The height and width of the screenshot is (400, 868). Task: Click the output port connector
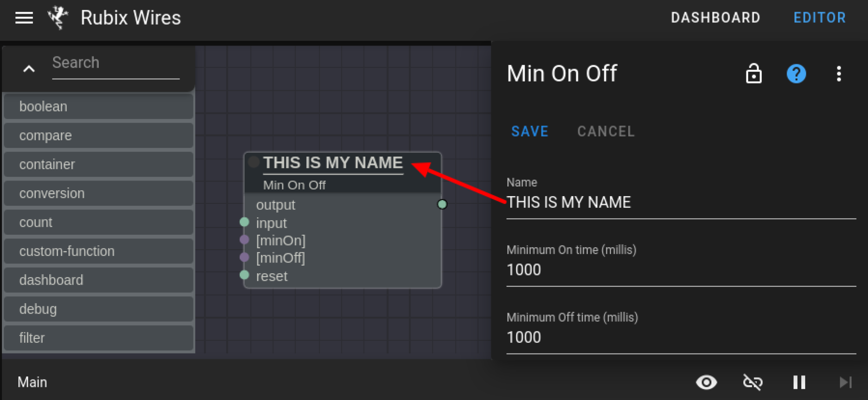click(442, 204)
